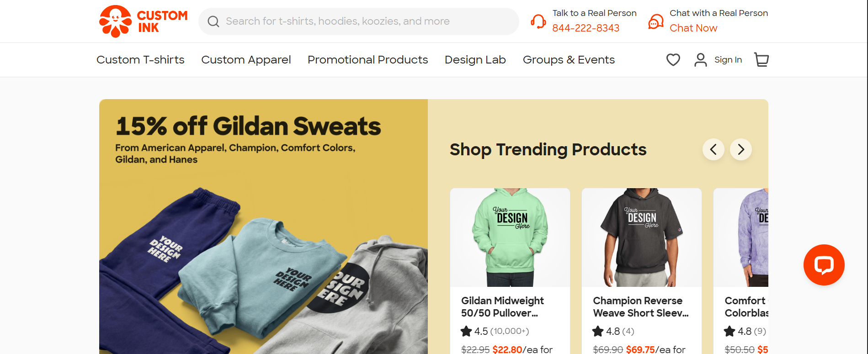Image resolution: width=868 pixels, height=354 pixels.
Task: Open the Groups & Events menu
Action: click(569, 59)
